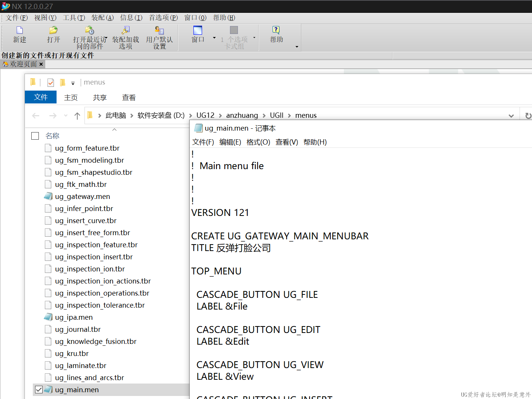Select file ug_form_feature.tbr

pos(87,148)
